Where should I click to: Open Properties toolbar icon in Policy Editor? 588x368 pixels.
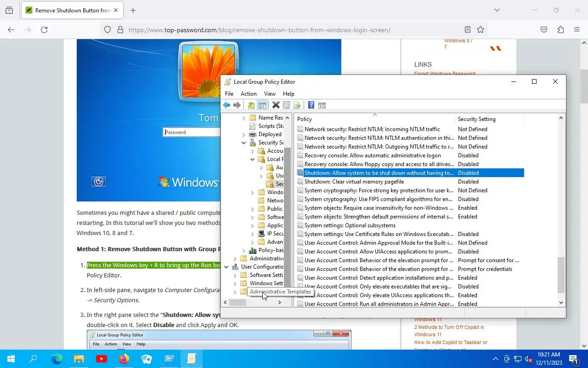click(x=286, y=105)
